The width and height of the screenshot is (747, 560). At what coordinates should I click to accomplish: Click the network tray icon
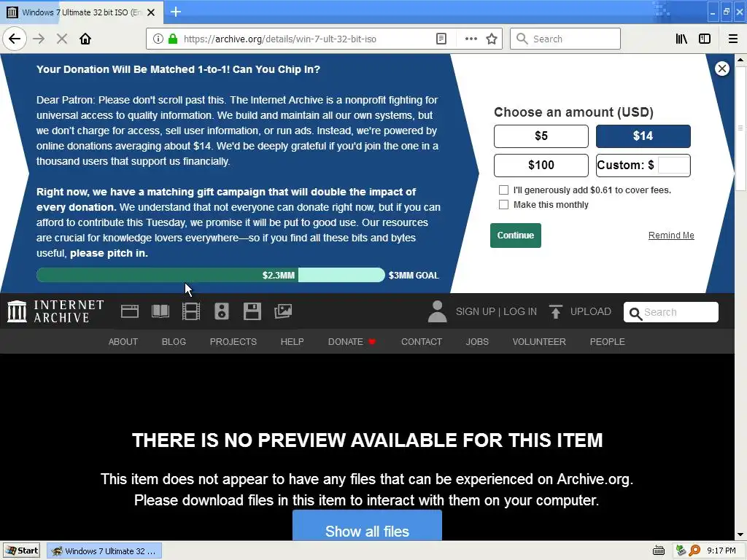point(681,551)
